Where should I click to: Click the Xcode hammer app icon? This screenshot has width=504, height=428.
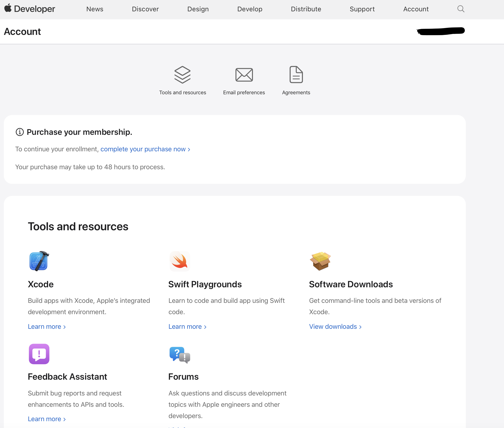tap(39, 261)
